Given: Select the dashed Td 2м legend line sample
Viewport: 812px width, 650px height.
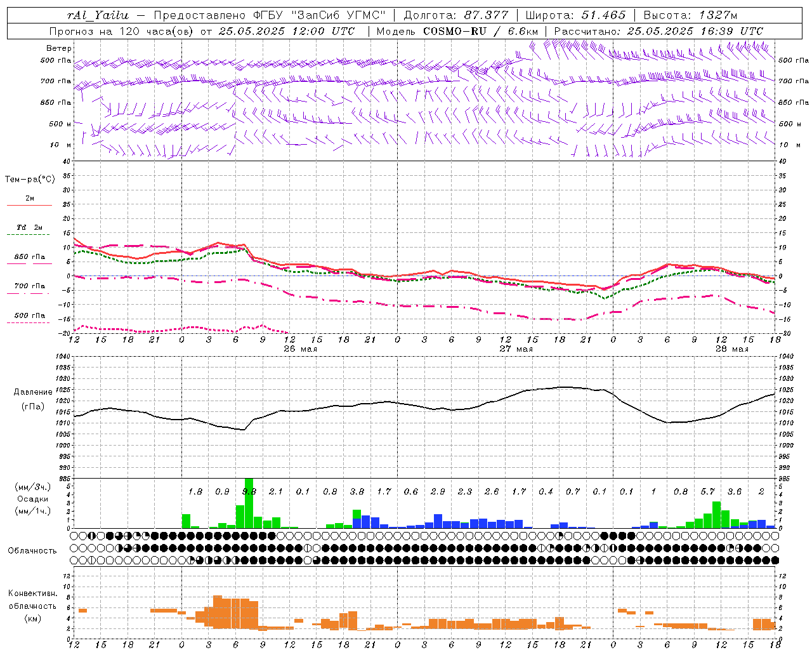Looking at the screenshot, I should (x=29, y=235).
